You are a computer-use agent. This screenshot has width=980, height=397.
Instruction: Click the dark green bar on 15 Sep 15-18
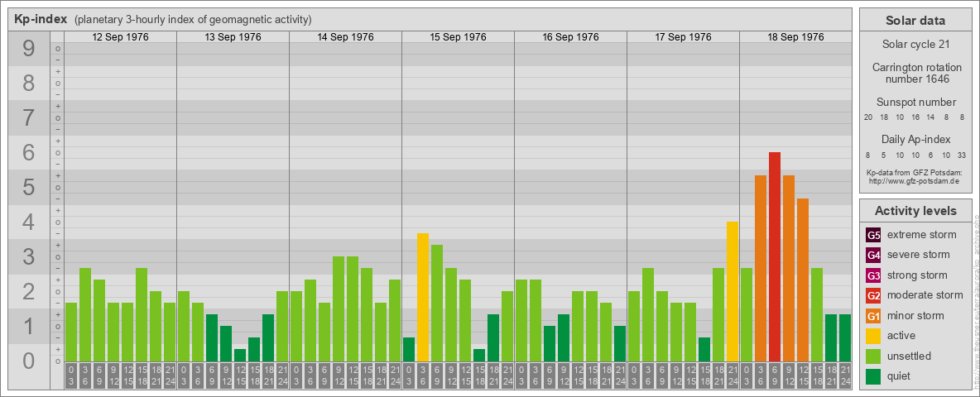pyautogui.click(x=479, y=355)
